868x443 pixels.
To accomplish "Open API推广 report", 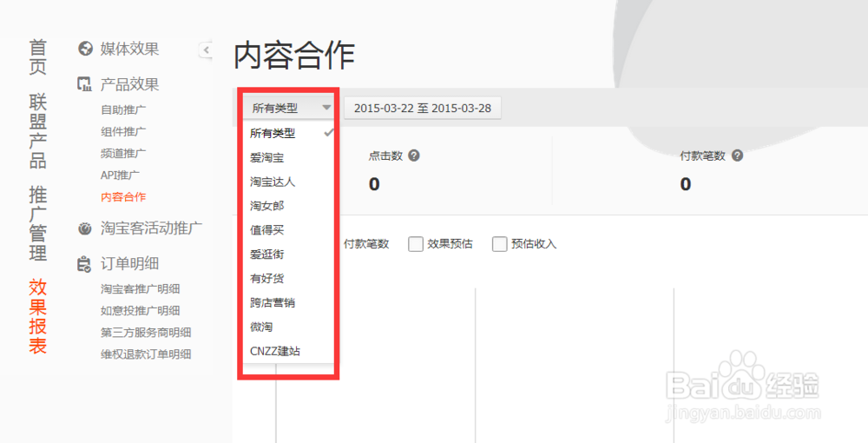I will [x=120, y=175].
